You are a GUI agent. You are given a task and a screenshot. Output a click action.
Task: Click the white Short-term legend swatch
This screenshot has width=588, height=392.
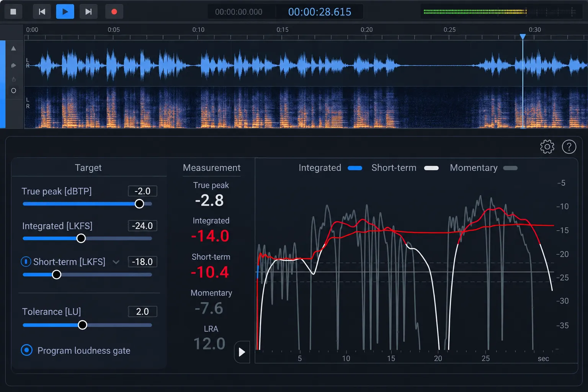pos(431,168)
